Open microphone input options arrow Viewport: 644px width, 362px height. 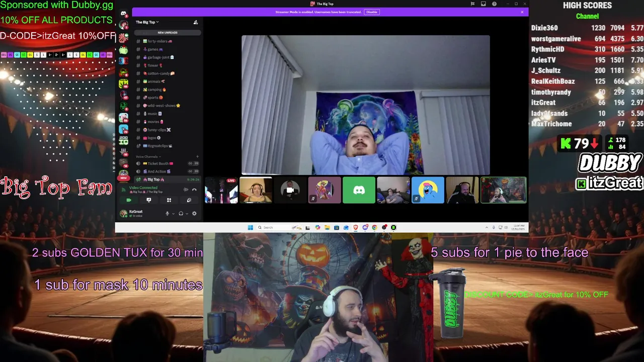pos(173,214)
